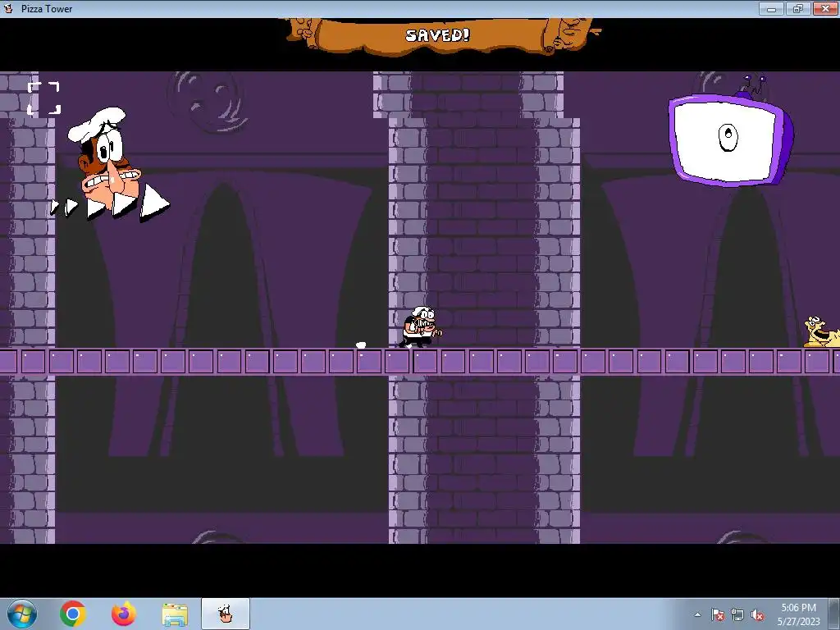
Task: Click the Show desktop strip on the taskbar
Action: [834, 614]
